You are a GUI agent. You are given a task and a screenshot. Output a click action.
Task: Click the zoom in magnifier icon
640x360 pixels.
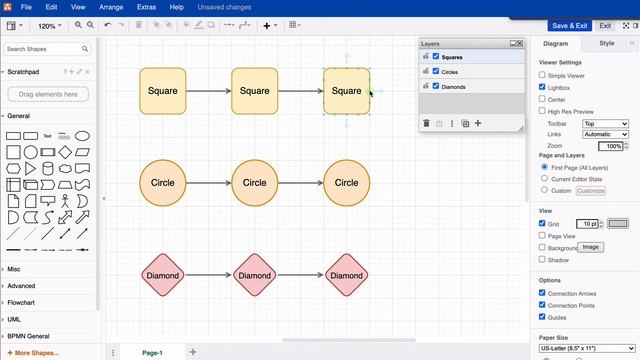coord(78,25)
